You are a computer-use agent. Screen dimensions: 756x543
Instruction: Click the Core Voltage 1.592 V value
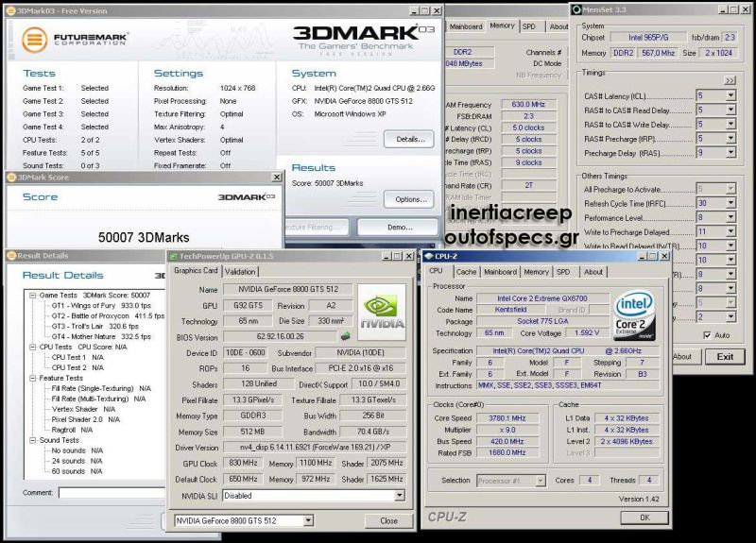587,333
